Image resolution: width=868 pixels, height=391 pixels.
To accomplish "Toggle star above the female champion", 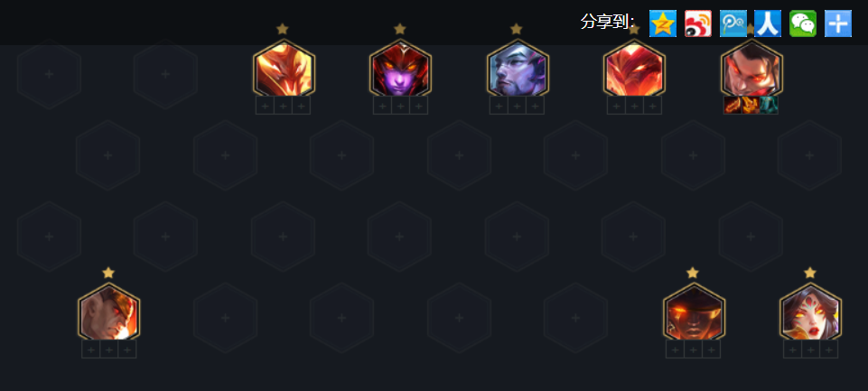I will coord(810,273).
